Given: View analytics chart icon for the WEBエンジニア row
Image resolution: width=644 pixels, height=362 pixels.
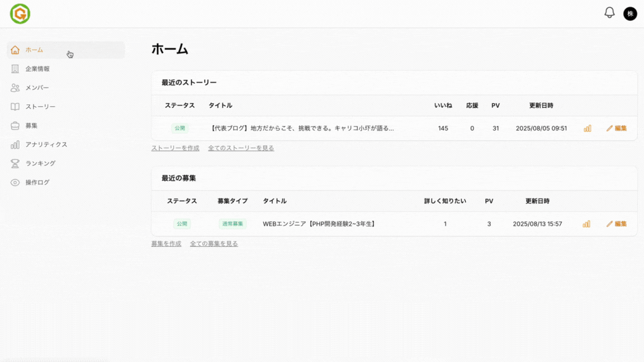Looking at the screenshot, I should click(587, 223).
